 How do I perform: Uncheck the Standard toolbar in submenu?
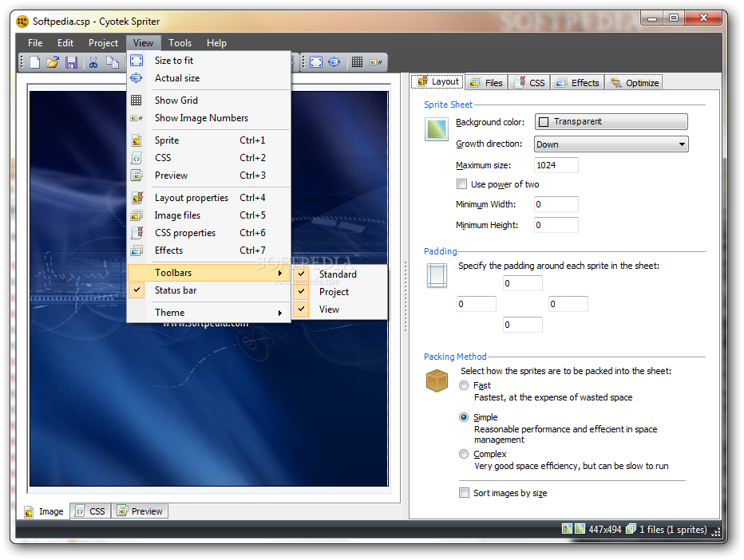tap(340, 274)
